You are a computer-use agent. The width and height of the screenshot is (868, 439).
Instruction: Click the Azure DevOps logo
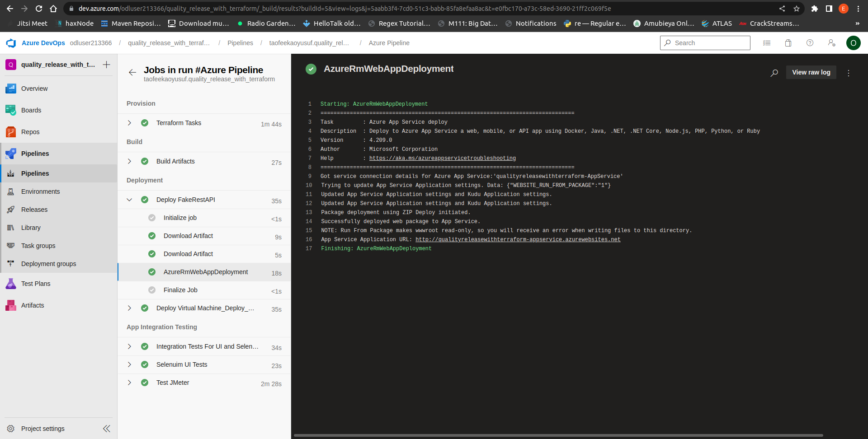(11, 43)
